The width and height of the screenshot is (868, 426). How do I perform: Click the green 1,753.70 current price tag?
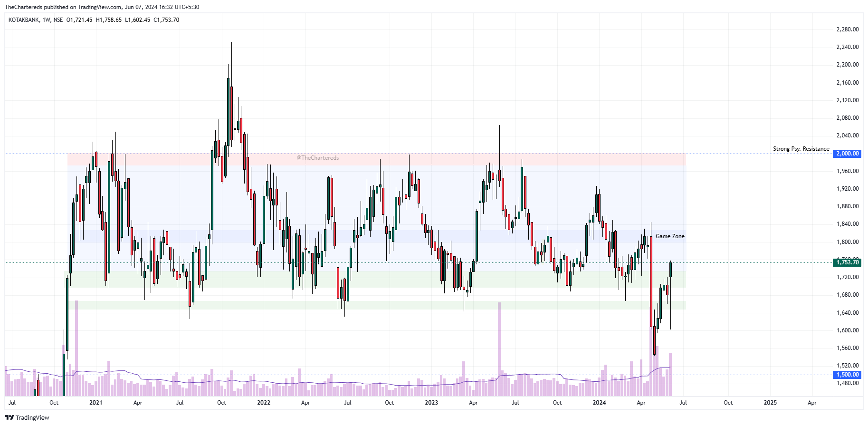click(847, 262)
